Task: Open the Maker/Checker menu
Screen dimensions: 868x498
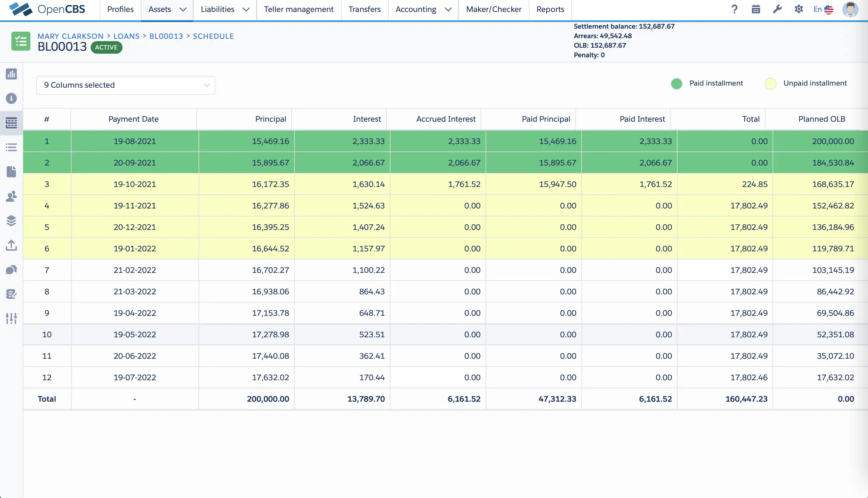Action: (x=494, y=9)
